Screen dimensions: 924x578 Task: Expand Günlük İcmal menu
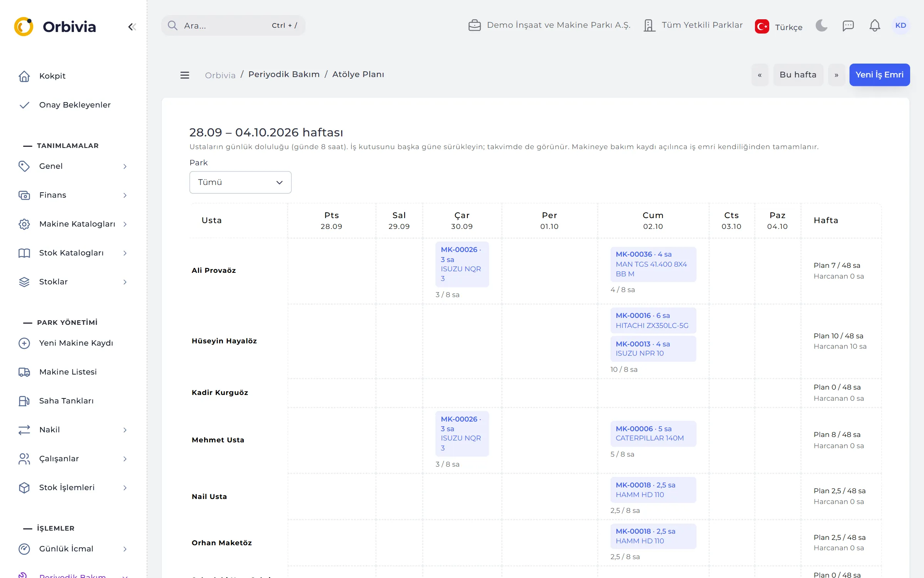pyautogui.click(x=73, y=549)
